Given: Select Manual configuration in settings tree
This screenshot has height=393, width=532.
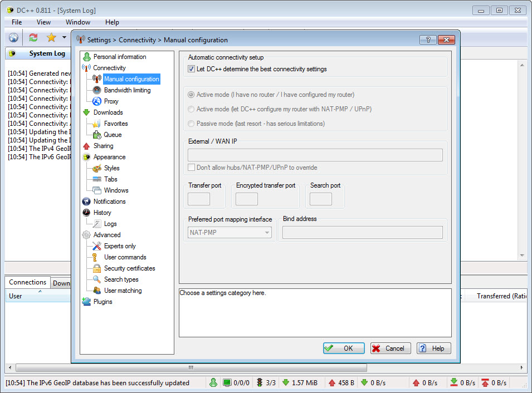Looking at the screenshot, I should pyautogui.click(x=131, y=79).
